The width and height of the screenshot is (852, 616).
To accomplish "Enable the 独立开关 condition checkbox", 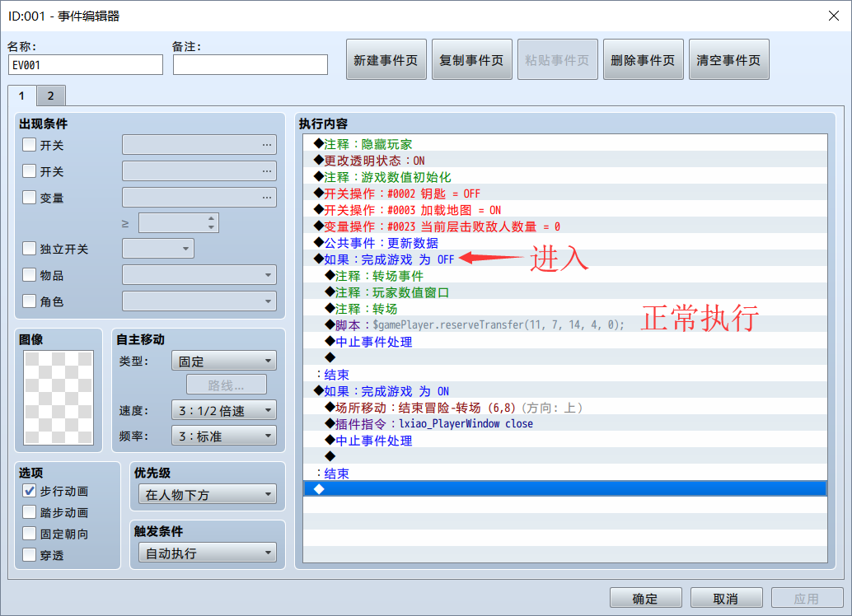I will pos(30,249).
